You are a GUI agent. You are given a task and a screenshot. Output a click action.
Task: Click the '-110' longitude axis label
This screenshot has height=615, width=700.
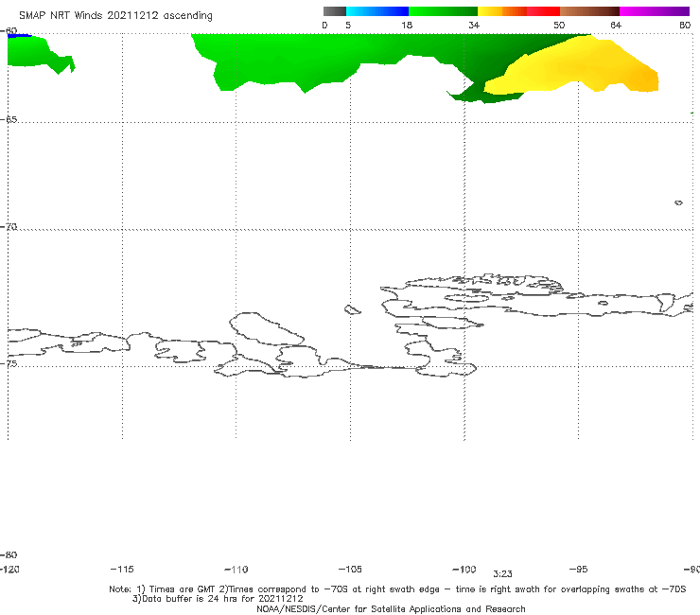tap(236, 570)
